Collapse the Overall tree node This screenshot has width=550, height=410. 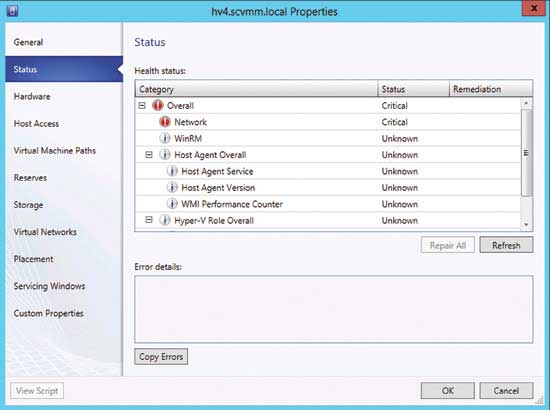(x=142, y=105)
